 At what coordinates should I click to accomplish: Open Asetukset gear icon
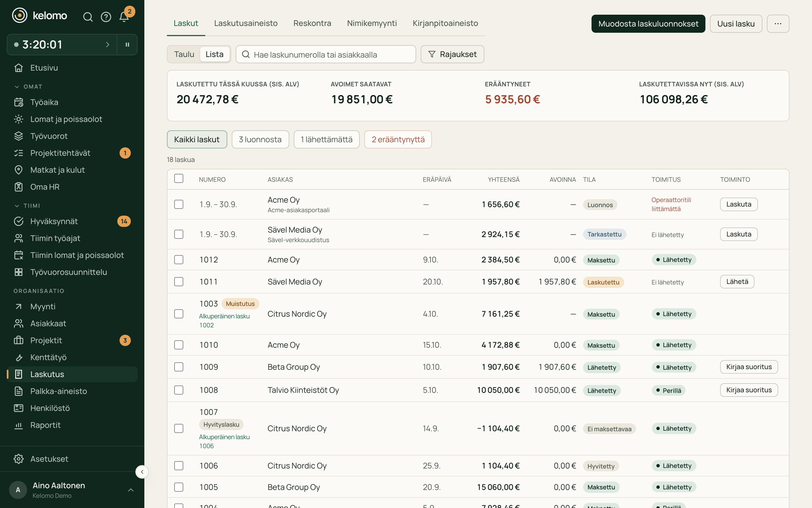(x=19, y=459)
